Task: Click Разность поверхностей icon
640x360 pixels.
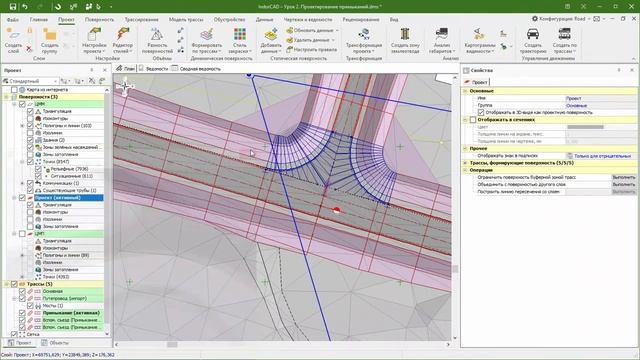Action: point(157,34)
